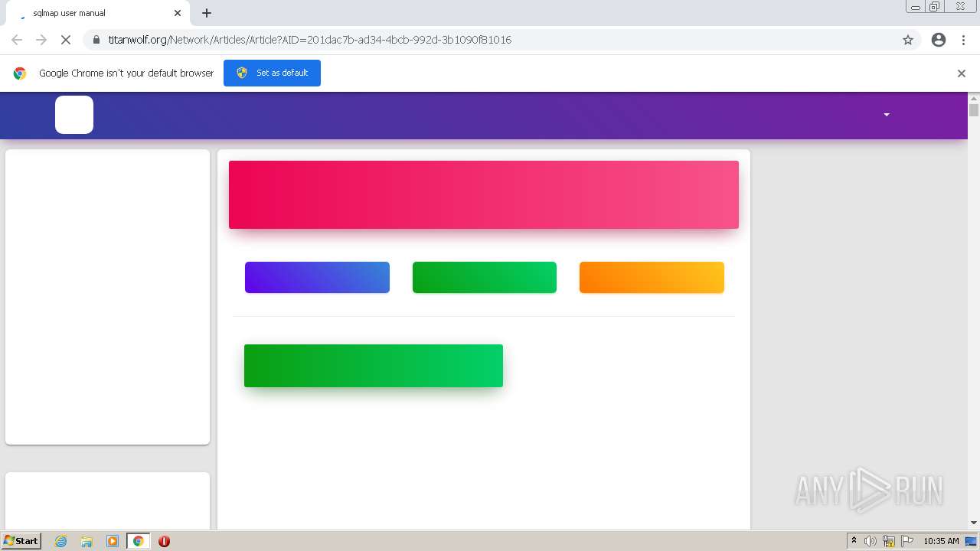Click the address bar URL
Viewport: 980px width, 551px height.
(309, 40)
